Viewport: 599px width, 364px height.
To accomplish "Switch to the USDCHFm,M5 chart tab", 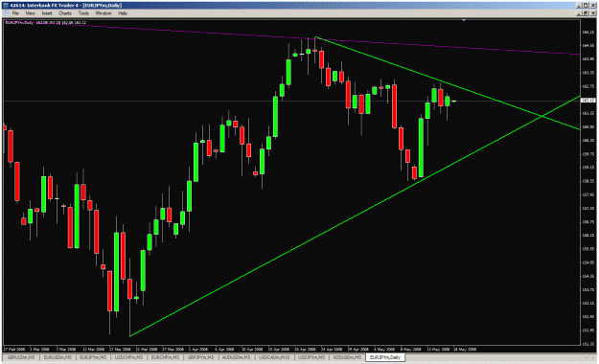I will [x=128, y=357].
